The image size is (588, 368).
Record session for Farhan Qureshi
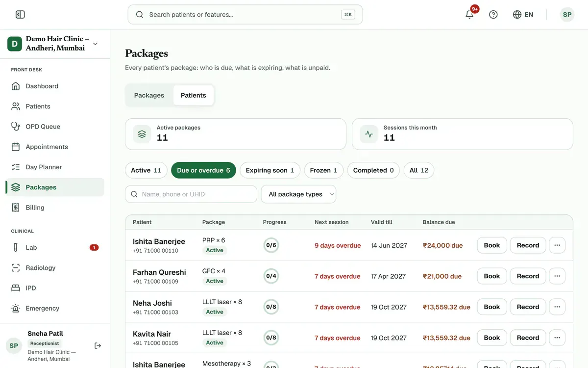tap(528, 276)
